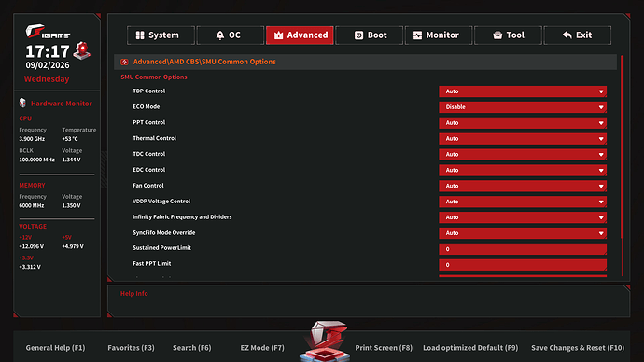The height and width of the screenshot is (362, 644).
Task: Click the iGame logo in sidebar
Action: point(48,32)
